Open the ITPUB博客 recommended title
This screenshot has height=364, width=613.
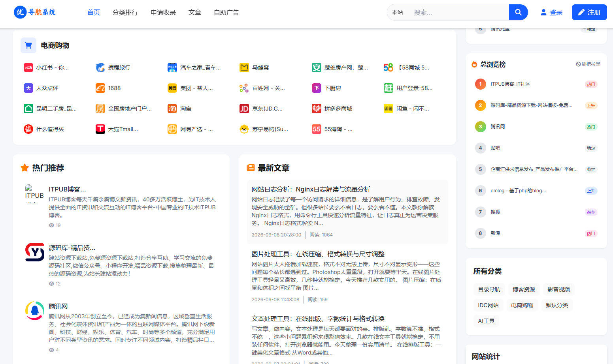pyautogui.click(x=67, y=189)
